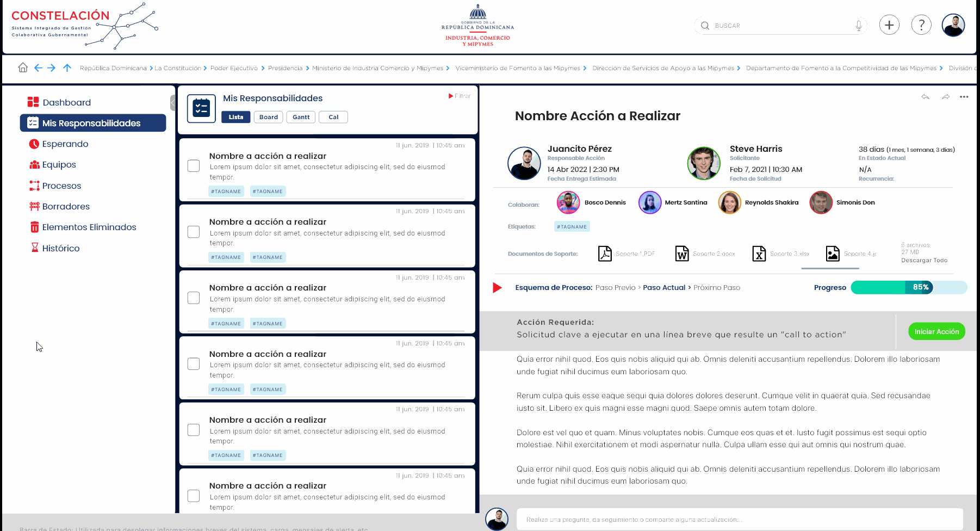The width and height of the screenshot is (980, 531).
Task: Click the three-dots more options icon
Action: click(x=964, y=97)
